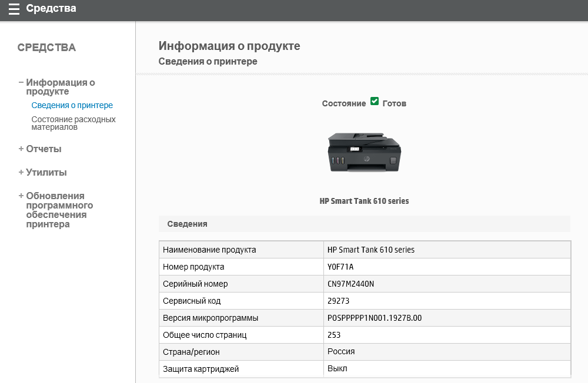Click the Защита картриджей value Выкл

[338, 369]
